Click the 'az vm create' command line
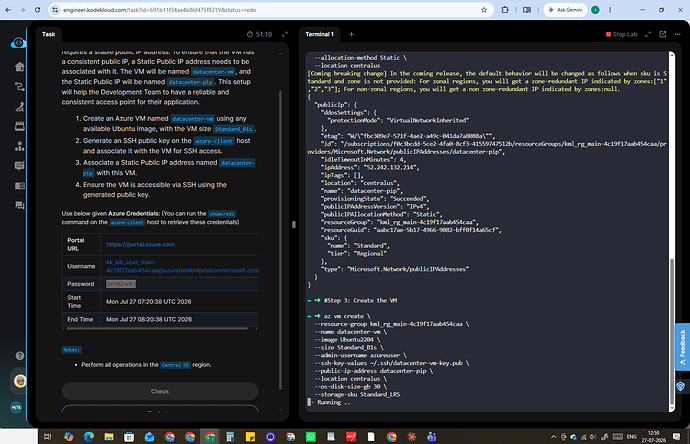Screen dimensions: 690x444 pos(347,316)
